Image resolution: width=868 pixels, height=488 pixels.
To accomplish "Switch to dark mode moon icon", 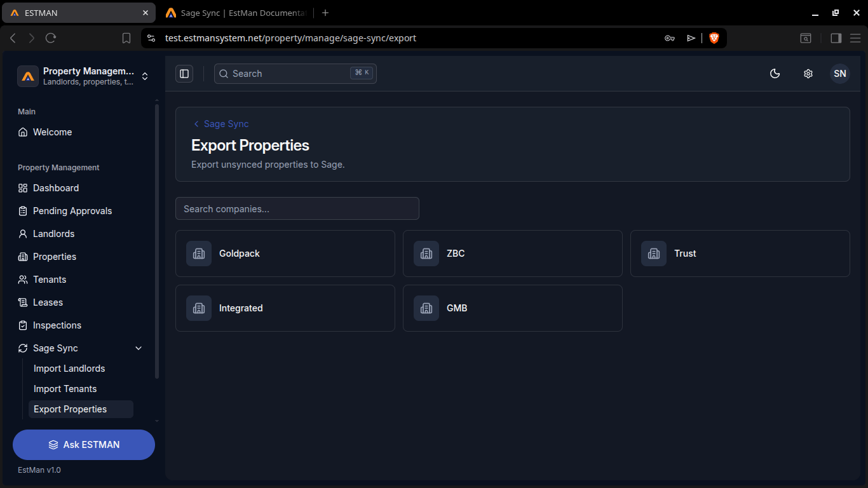I will coord(775,74).
